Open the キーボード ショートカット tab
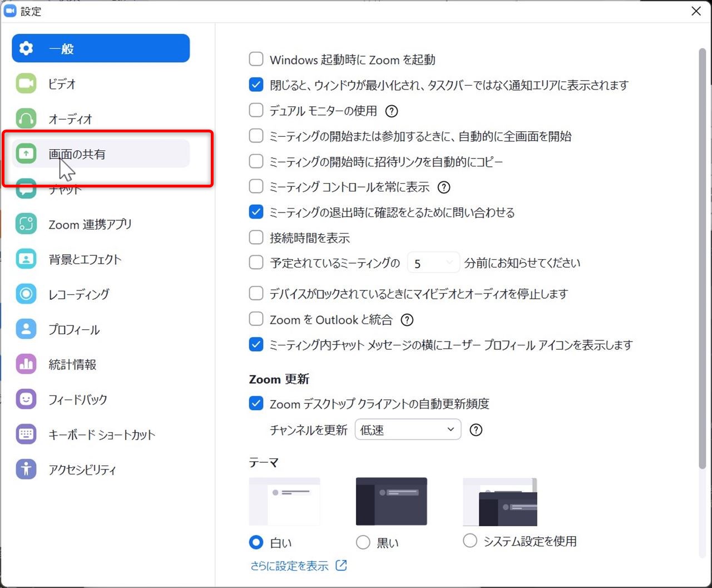 pos(101,434)
